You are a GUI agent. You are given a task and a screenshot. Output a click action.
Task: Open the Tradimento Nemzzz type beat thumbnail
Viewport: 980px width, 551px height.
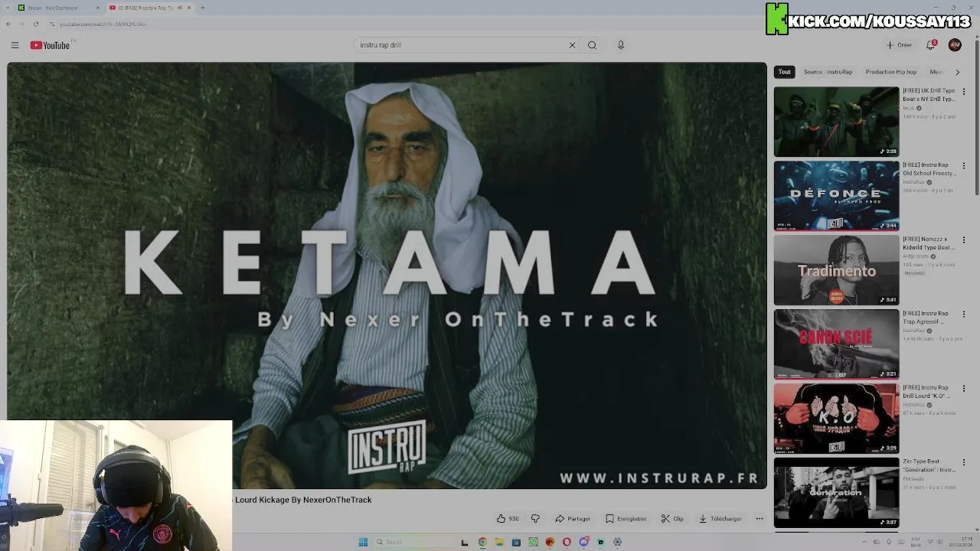tap(836, 270)
